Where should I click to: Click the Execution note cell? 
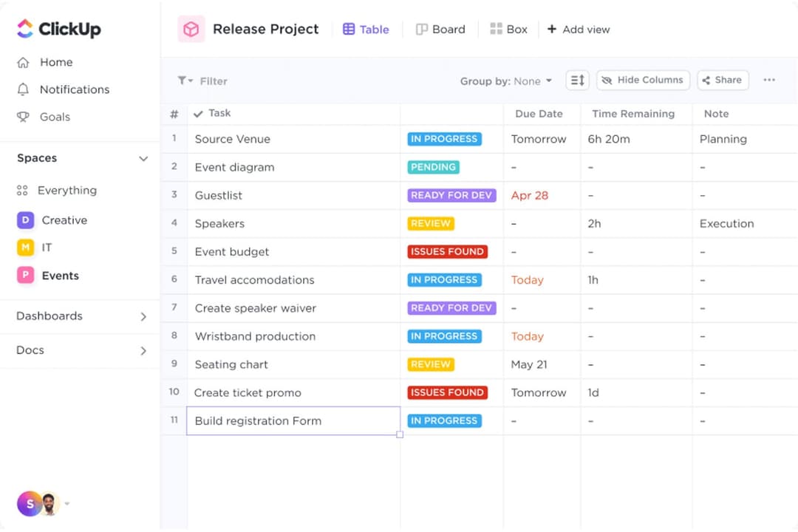point(727,223)
